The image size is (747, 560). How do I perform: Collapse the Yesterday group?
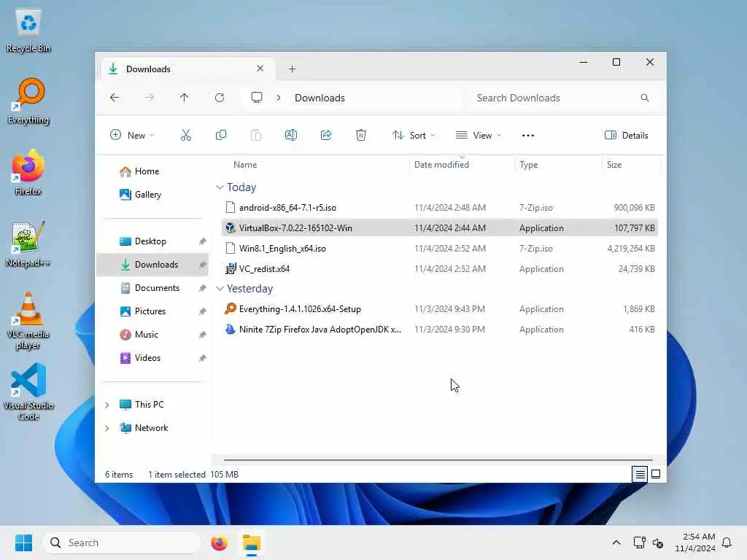(220, 289)
